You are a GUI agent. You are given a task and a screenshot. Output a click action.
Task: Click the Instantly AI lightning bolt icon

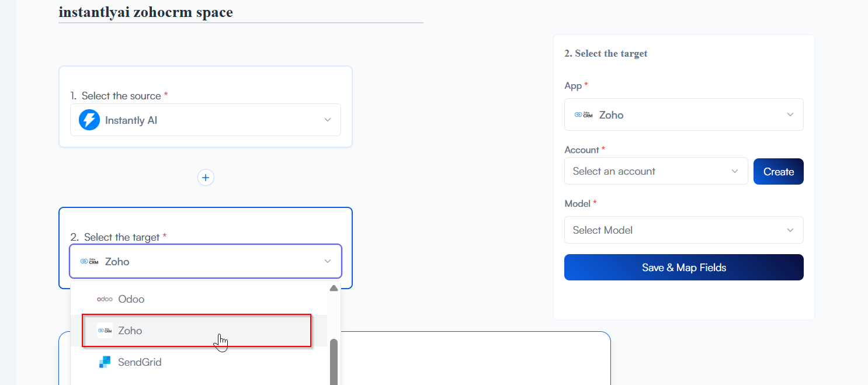point(89,120)
